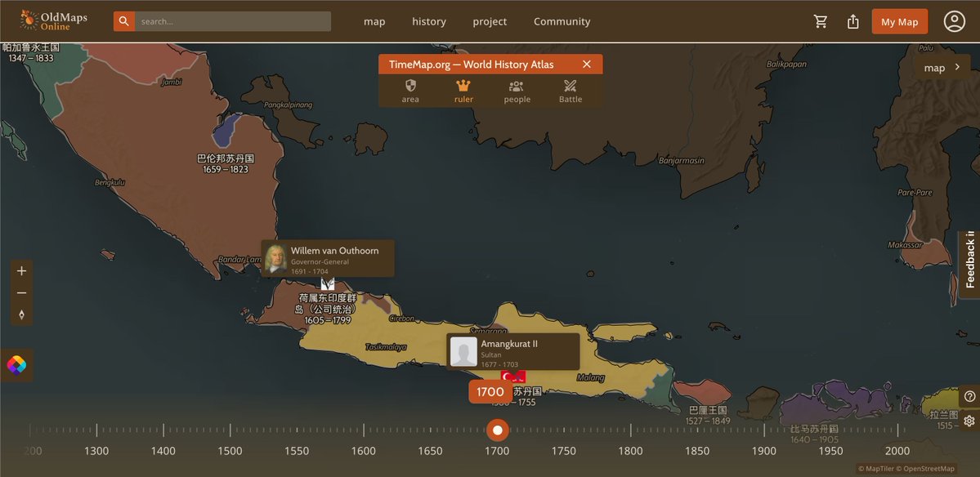Click the Dutch East India Company flag marker
This screenshot has width=980, height=477.
click(x=328, y=284)
